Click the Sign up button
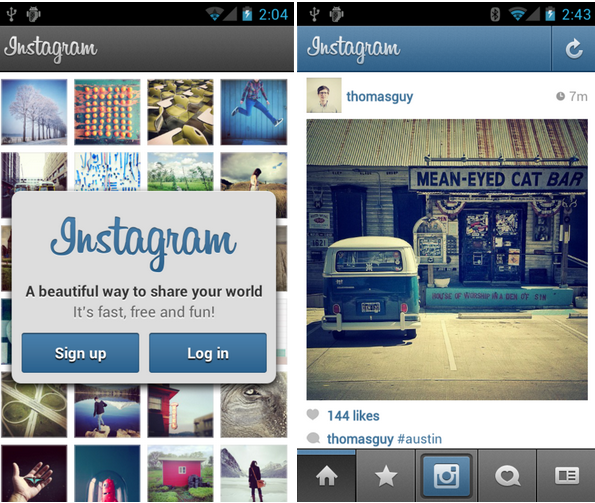595x503 pixels. coord(80,353)
